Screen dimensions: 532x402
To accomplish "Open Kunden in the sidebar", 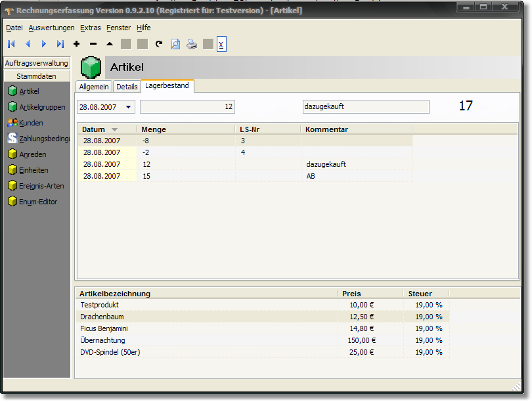I will pos(25,123).
